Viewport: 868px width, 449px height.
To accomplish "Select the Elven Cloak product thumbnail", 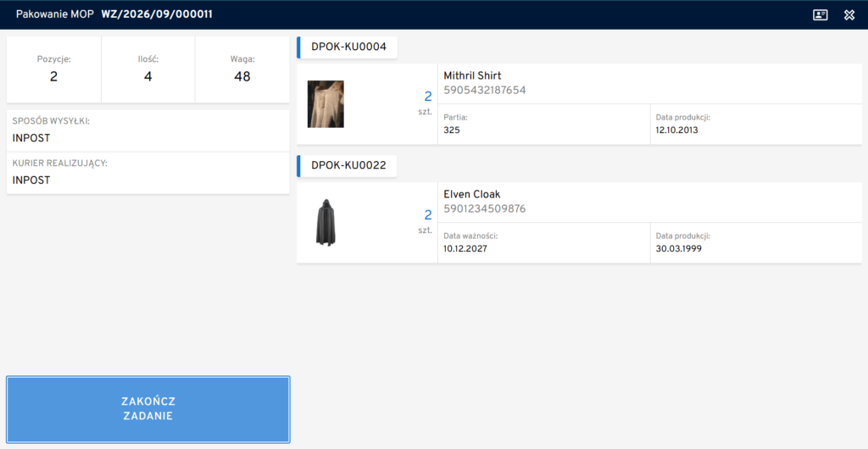I will click(326, 222).
